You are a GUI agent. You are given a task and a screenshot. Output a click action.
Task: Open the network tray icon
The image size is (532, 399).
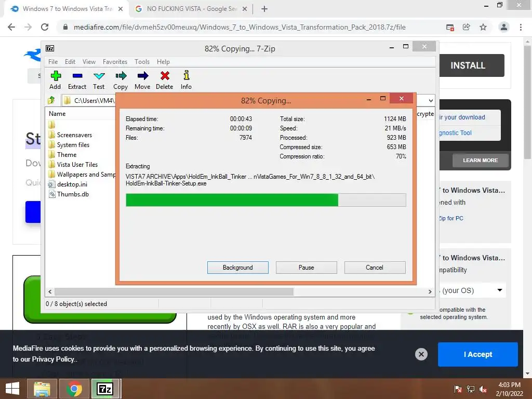pyautogui.click(x=471, y=389)
